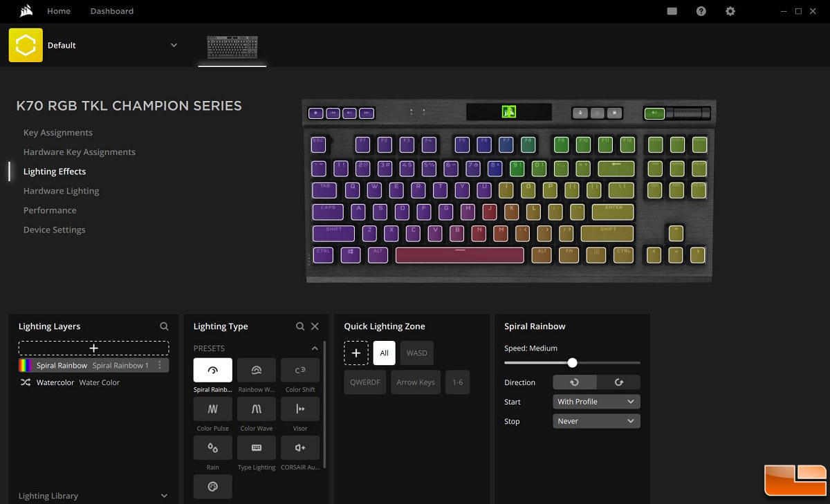Toggle the All quick lighting zone
Viewport: 830px width, 504px height.
384,353
